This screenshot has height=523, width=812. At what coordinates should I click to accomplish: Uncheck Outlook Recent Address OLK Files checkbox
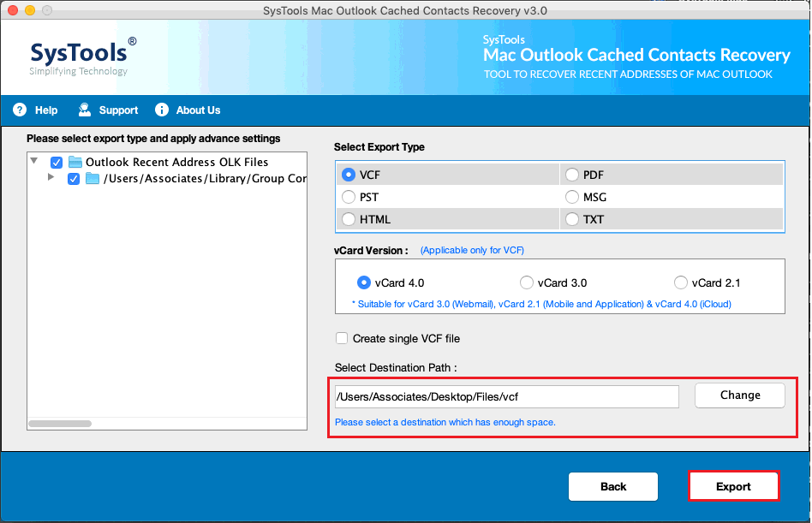pyautogui.click(x=57, y=163)
